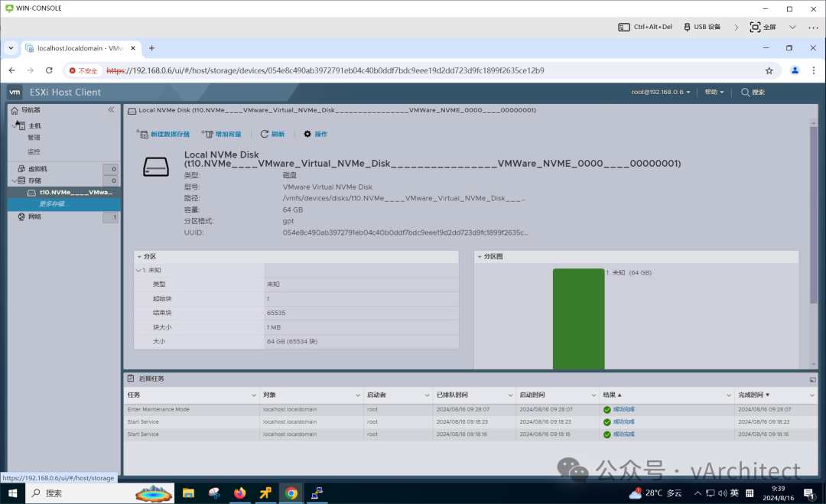Collapse the 导航器 navigator panel
826x504 pixels.
111,110
